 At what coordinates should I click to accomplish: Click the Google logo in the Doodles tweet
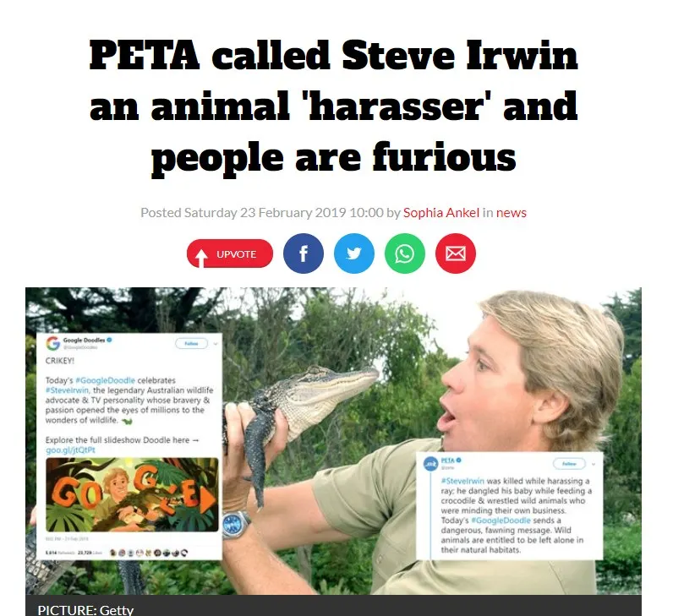click(52, 343)
